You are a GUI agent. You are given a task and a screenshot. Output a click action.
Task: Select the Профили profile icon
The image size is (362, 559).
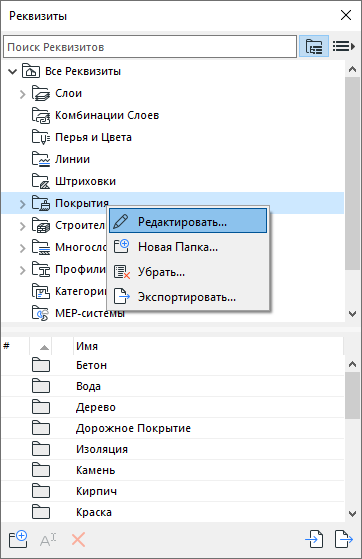[41, 269]
